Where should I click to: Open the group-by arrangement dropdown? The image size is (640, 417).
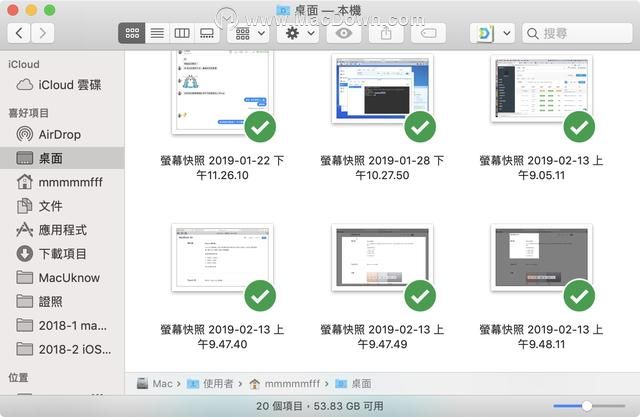click(249, 33)
